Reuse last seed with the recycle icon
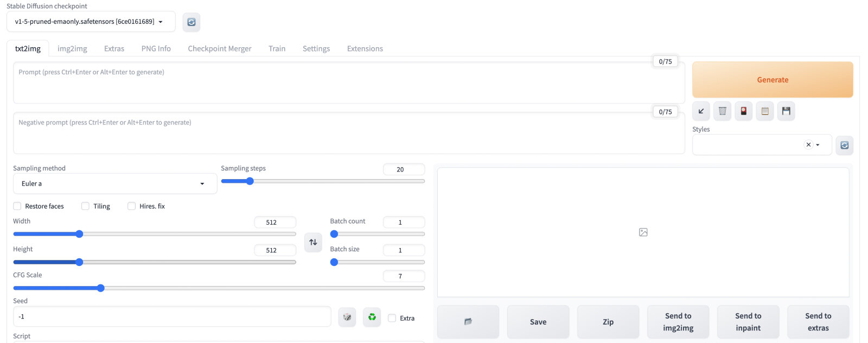Viewport: 868px width, 343px height. [x=372, y=317]
